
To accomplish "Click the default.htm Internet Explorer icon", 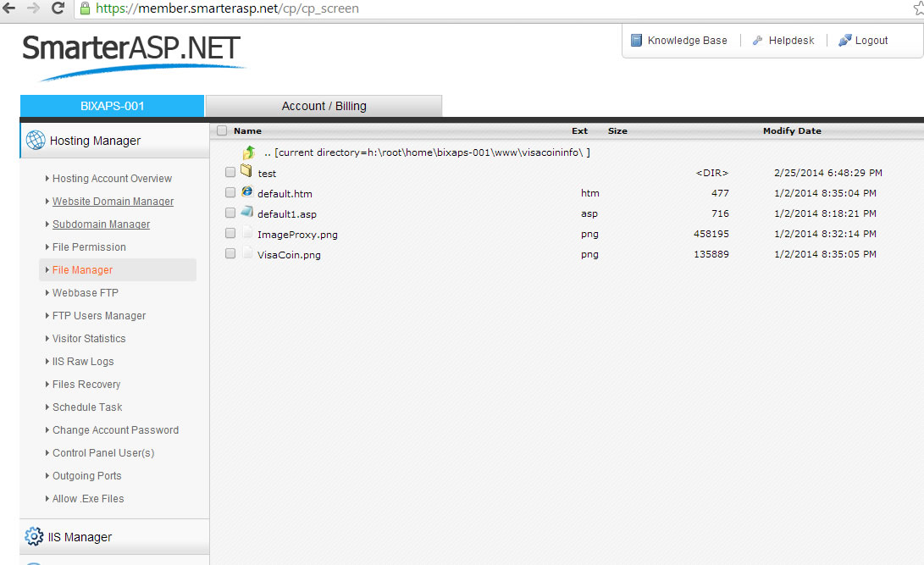I will 247,191.
